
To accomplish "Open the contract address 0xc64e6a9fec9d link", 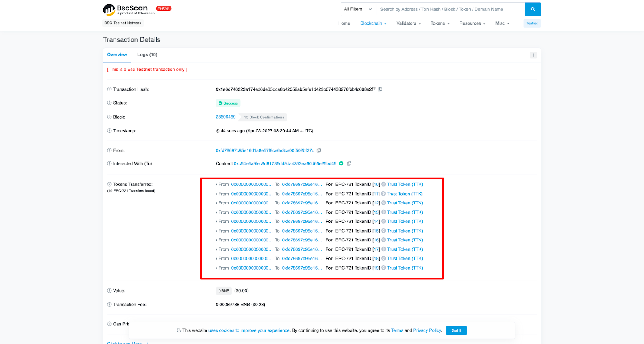I will pyautogui.click(x=285, y=164).
